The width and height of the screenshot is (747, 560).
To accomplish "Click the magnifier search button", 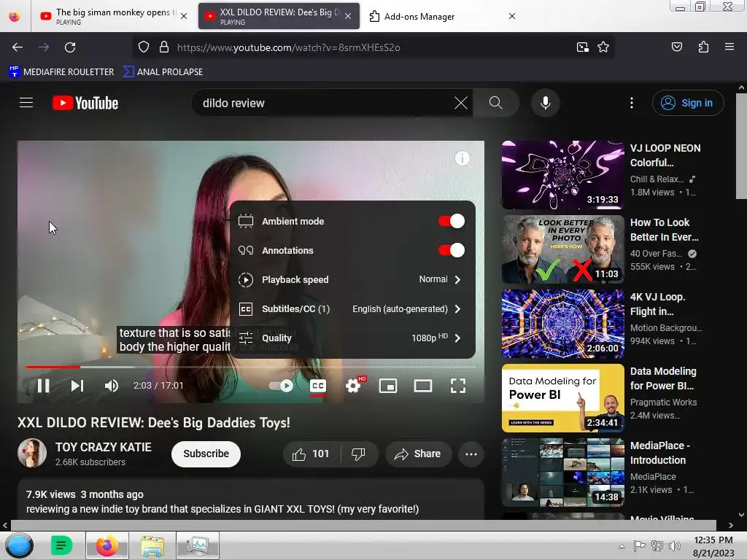I will coord(495,103).
